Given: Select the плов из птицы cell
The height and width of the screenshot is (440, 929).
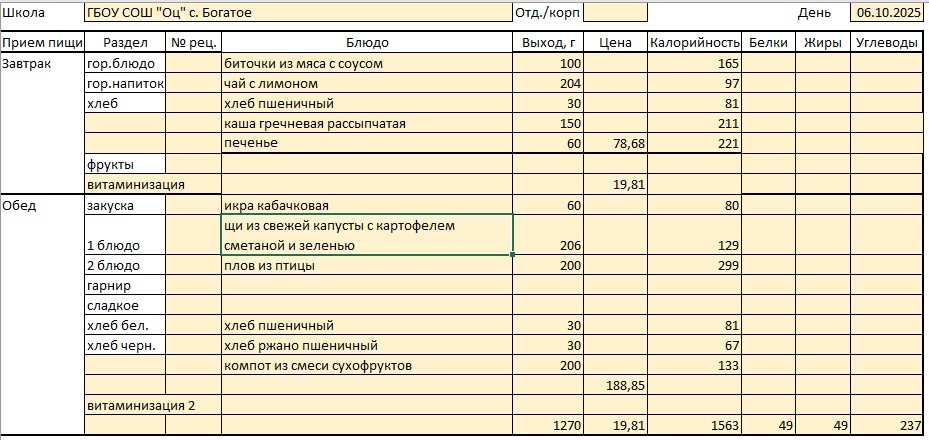Looking at the screenshot, I should [x=367, y=266].
